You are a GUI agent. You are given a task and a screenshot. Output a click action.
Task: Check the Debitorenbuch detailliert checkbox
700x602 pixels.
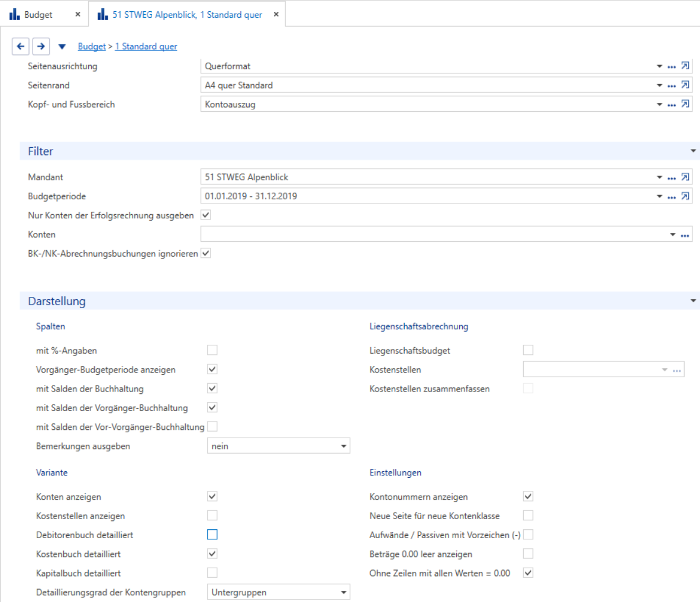tap(212, 535)
